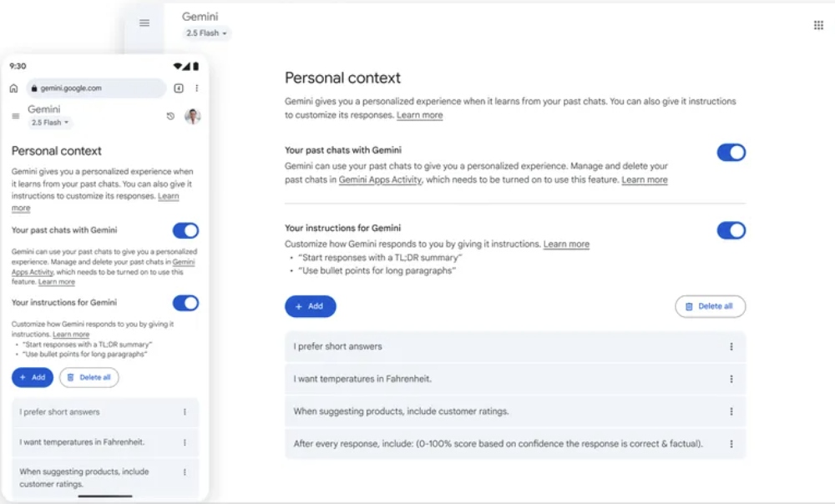Open the mobile profile avatar

click(x=192, y=116)
